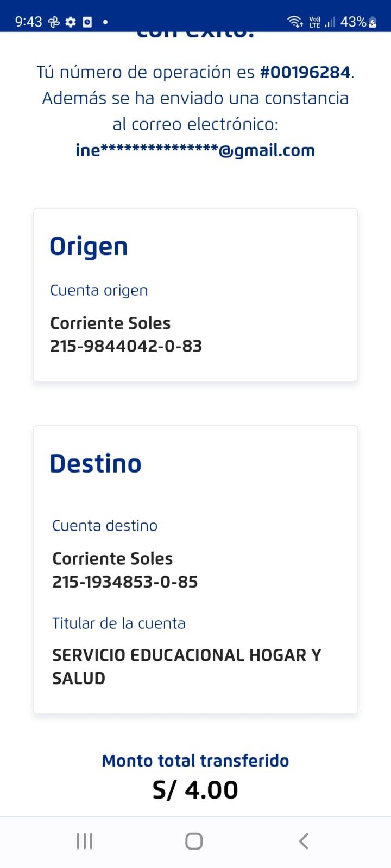Screen dimensions: 391x868
Task: Tap the settings gear status icon
Action: click(71, 22)
